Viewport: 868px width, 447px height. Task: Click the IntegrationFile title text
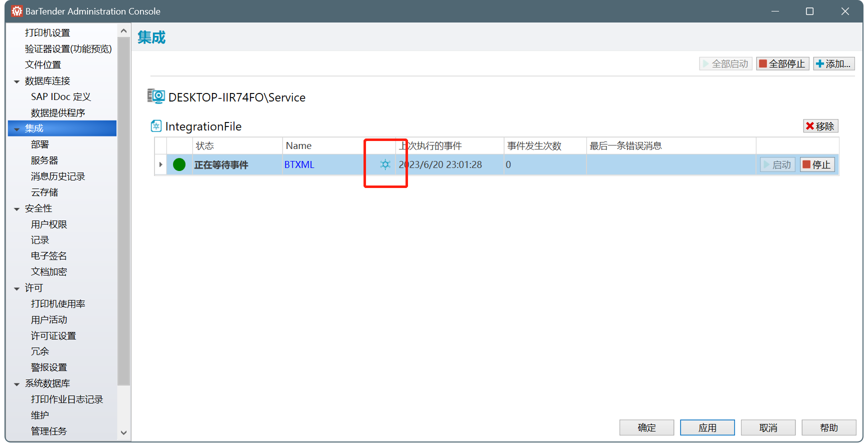203,126
